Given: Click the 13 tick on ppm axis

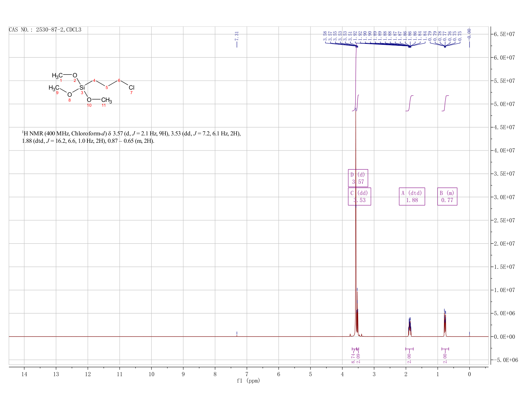Looking at the screenshot, I should [56, 374].
